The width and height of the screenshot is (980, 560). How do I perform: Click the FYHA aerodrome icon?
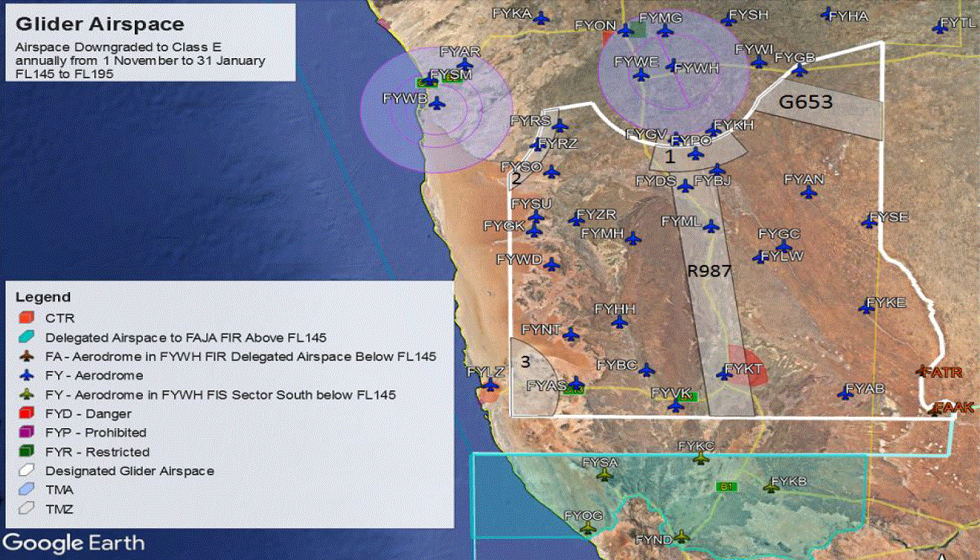[827, 14]
